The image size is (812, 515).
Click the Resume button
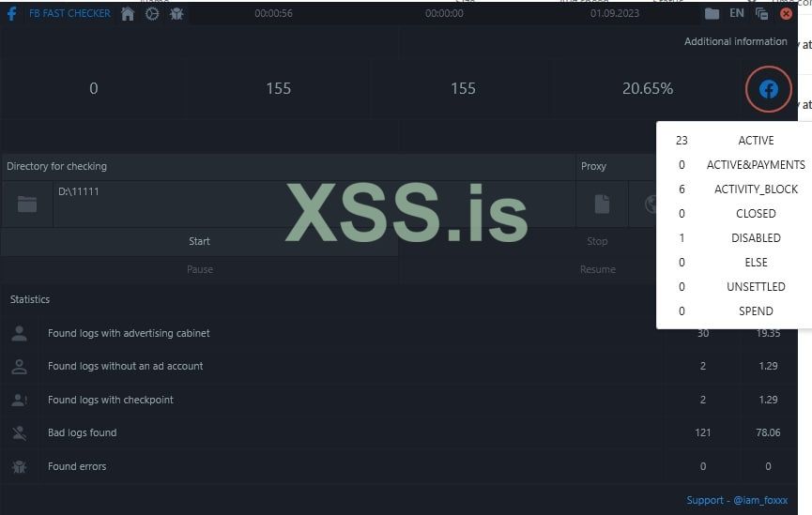tap(598, 269)
